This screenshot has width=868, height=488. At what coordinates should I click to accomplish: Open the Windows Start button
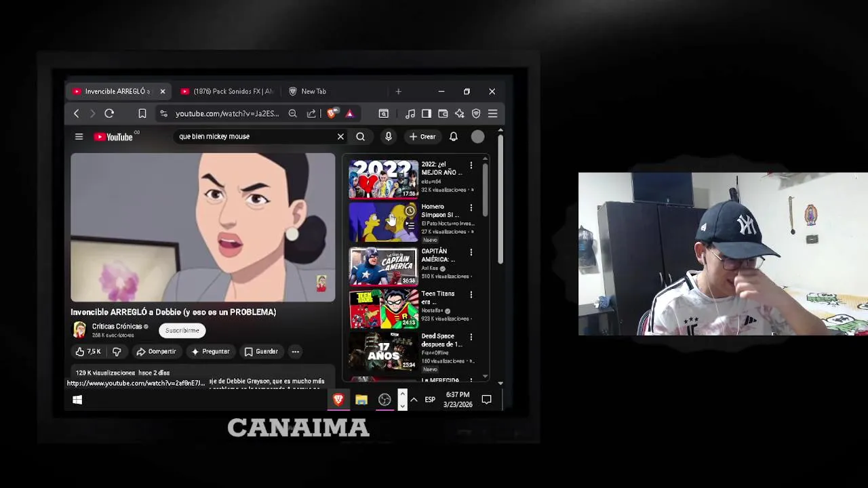coord(77,400)
